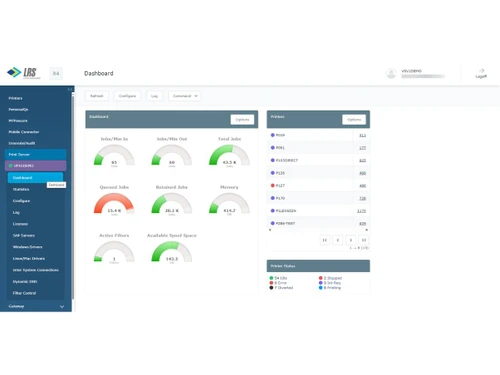Click the R4 badge beside the logo
The image size is (500, 375).
56,73
